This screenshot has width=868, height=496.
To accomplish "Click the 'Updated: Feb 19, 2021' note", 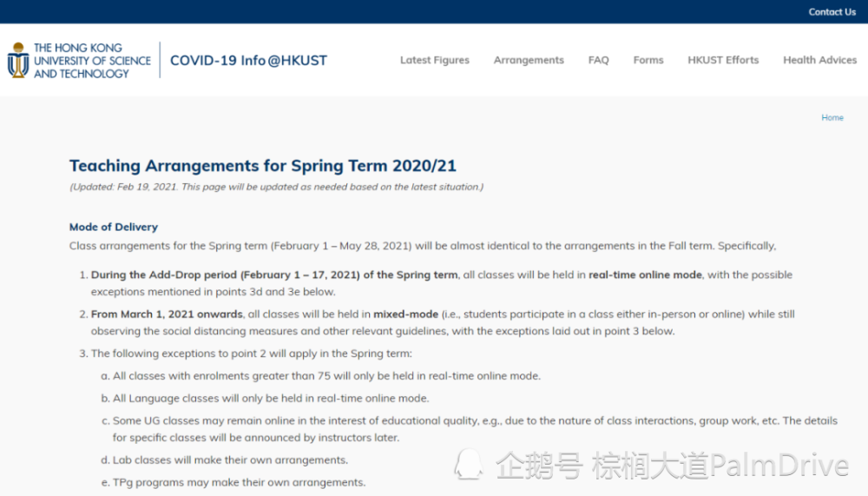I will [276, 187].
